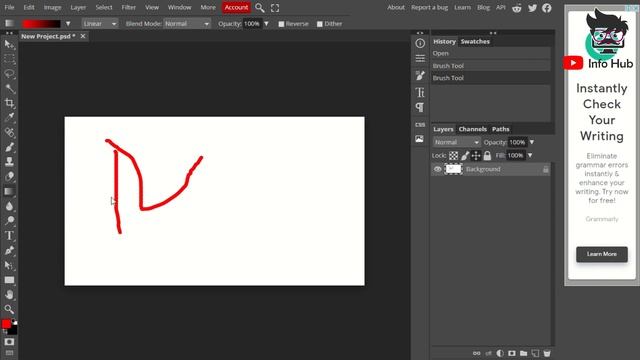Click the red foreground color swatch
The image size is (640, 360).
click(6, 324)
